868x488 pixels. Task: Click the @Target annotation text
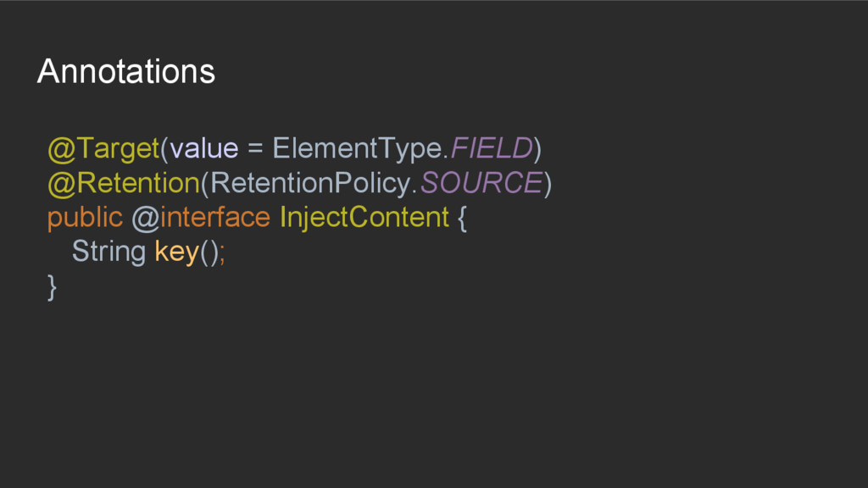click(103, 149)
